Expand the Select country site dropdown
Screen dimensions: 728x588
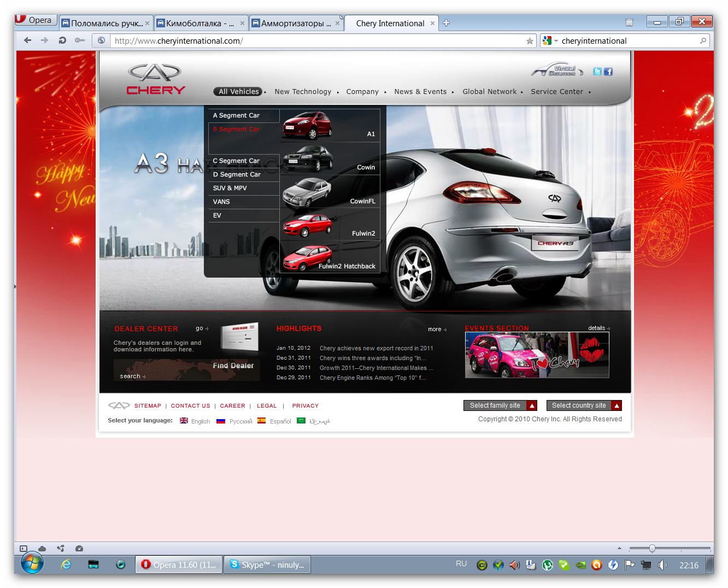[x=584, y=405]
